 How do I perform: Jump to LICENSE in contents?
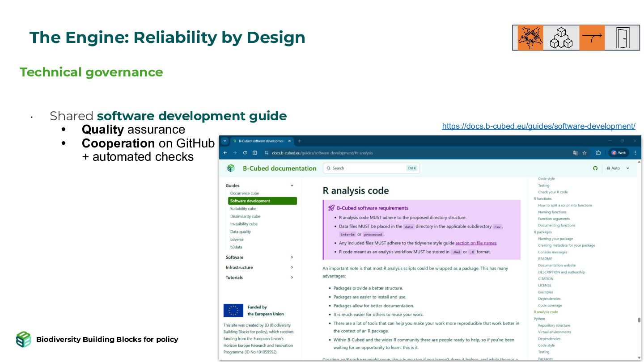[x=545, y=285]
